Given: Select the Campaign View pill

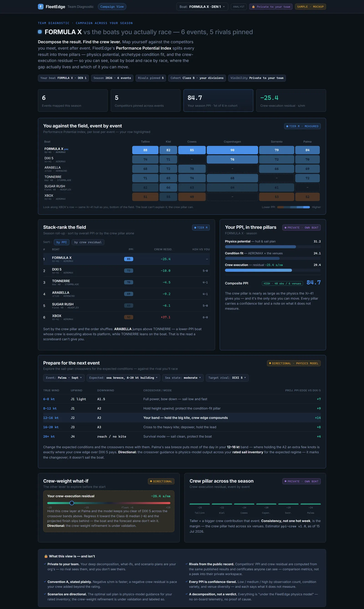Looking at the screenshot, I should [x=112, y=7].
